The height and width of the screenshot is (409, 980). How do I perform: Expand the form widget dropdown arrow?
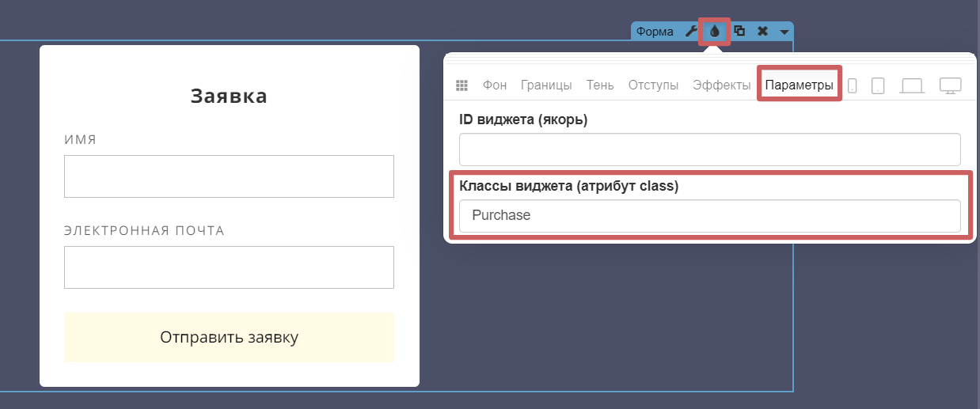tap(784, 32)
